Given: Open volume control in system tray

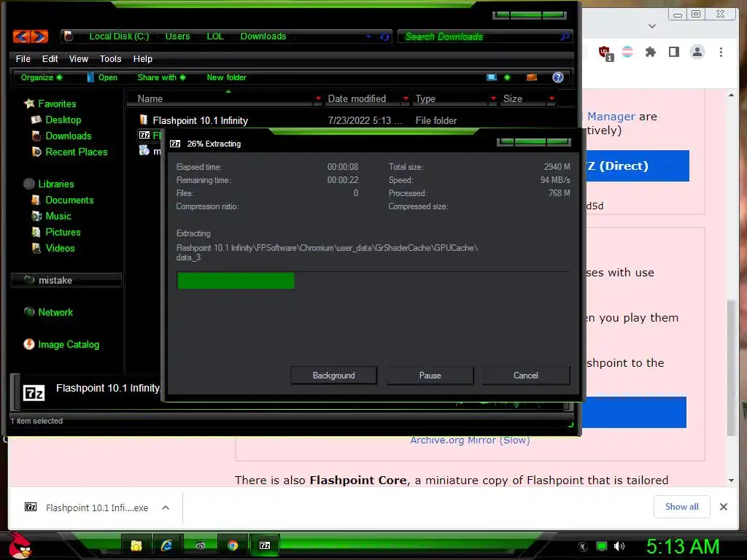Looking at the screenshot, I should click(619, 546).
